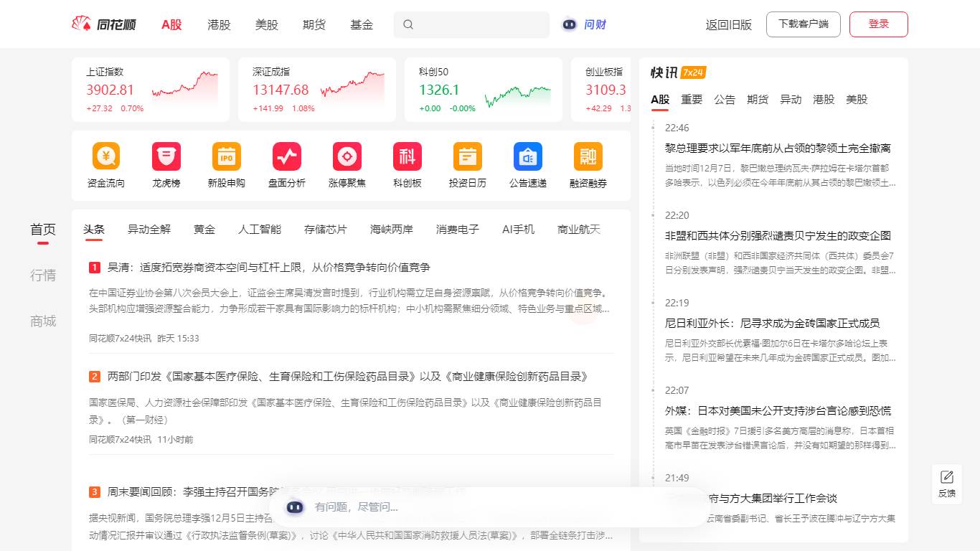Open the 龙虎榜 icon
980x551 pixels.
(x=166, y=156)
